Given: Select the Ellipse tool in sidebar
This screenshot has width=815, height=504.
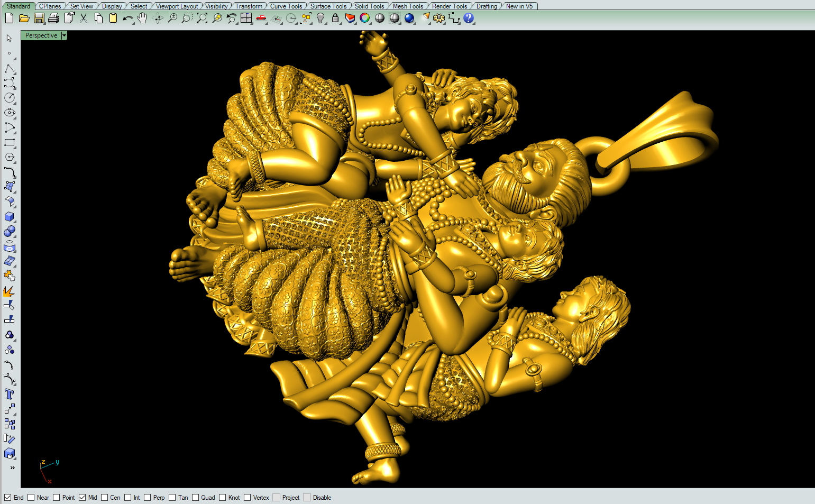Looking at the screenshot, I should pos(10,113).
